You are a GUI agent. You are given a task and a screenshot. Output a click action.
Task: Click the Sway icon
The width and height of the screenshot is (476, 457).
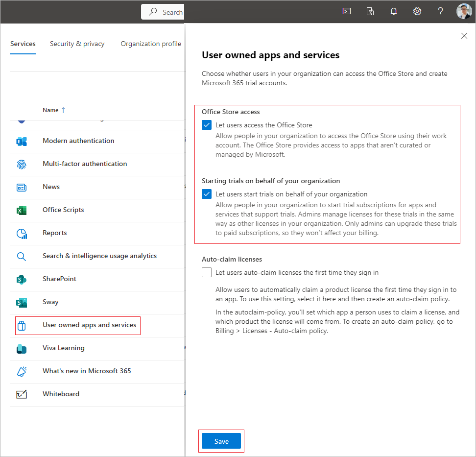coord(22,302)
